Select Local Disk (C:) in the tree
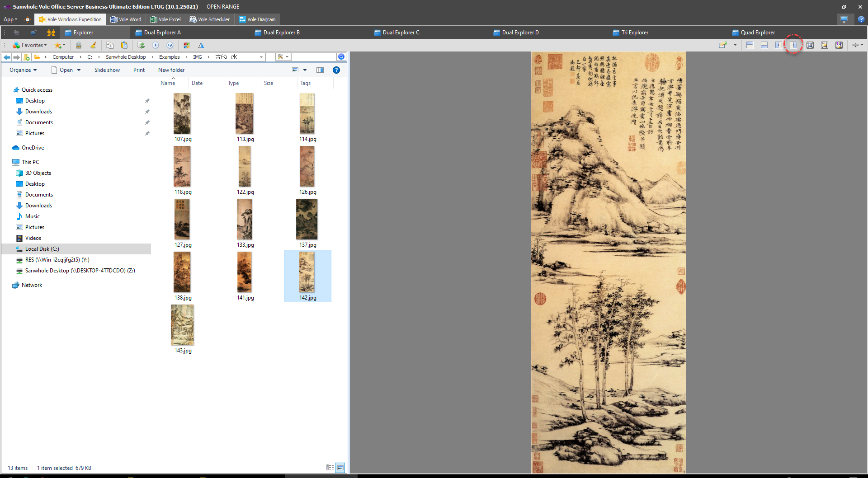Screen dimensions: 868x478 point(42,249)
